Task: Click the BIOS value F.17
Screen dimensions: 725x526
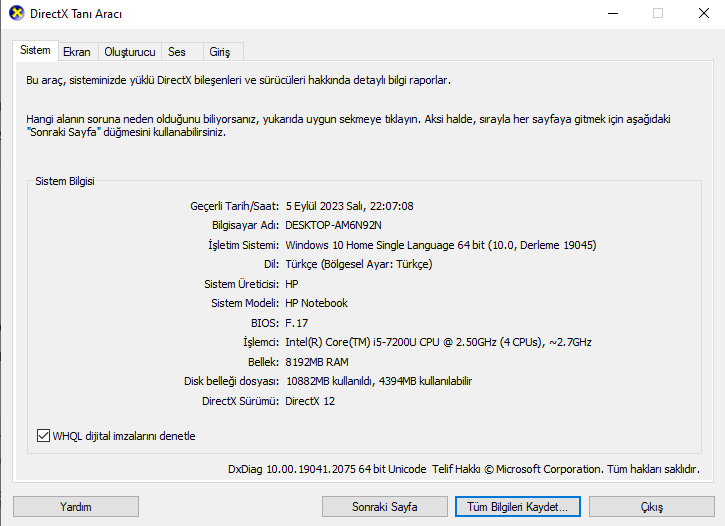Action: 296,323
